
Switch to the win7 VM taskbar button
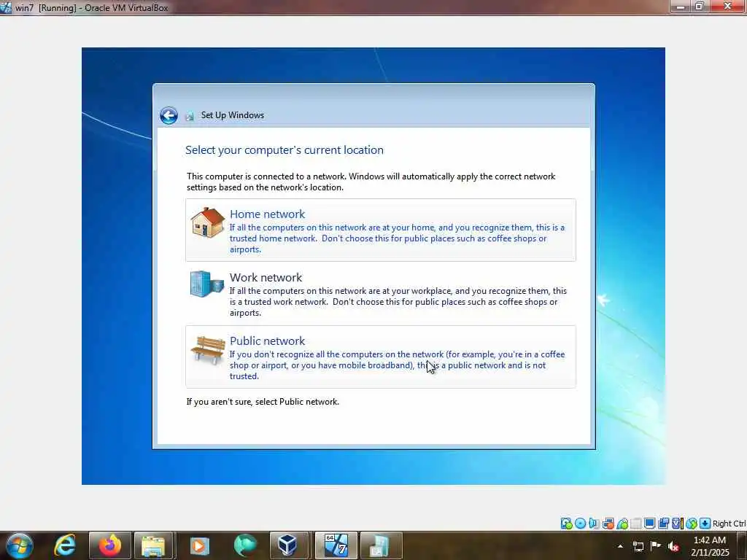(x=336, y=545)
